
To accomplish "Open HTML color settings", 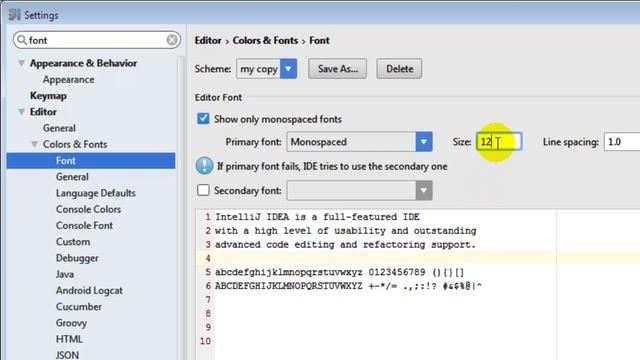I will tap(69, 339).
